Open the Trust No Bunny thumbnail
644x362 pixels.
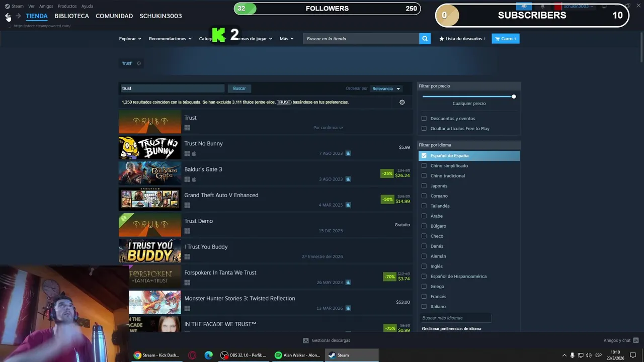tap(149, 148)
